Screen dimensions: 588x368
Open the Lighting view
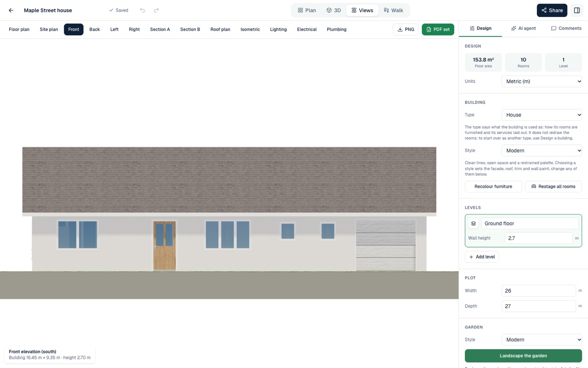[278, 29]
